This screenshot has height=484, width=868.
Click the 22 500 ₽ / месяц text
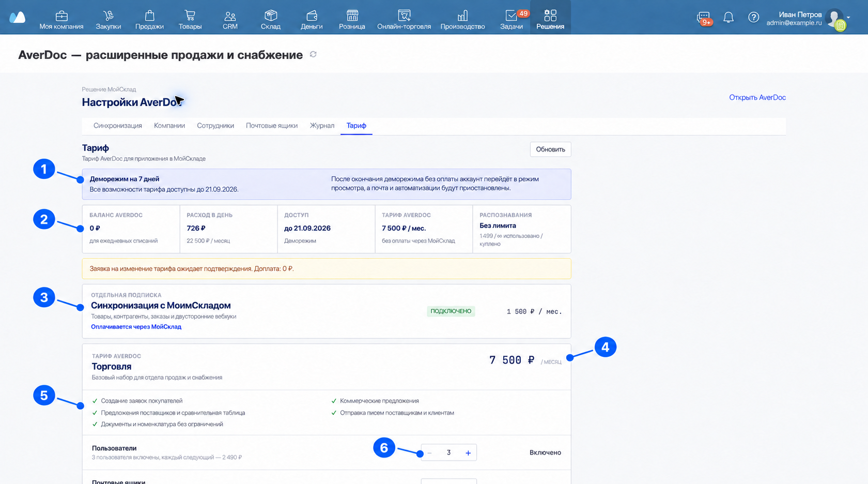[x=208, y=241]
